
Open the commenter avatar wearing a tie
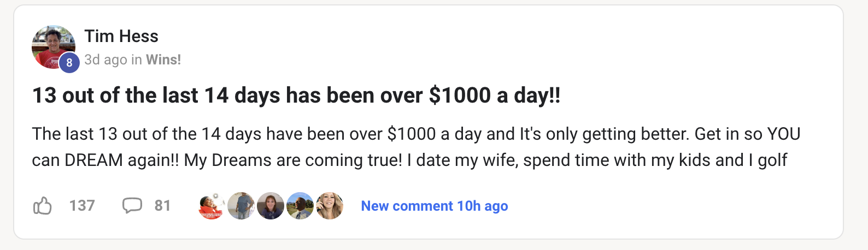(300, 206)
